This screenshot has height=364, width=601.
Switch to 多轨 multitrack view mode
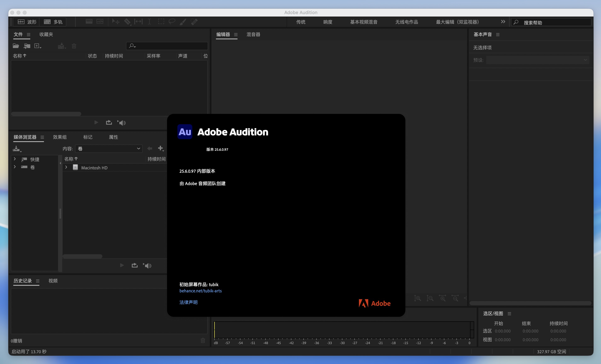pos(53,22)
